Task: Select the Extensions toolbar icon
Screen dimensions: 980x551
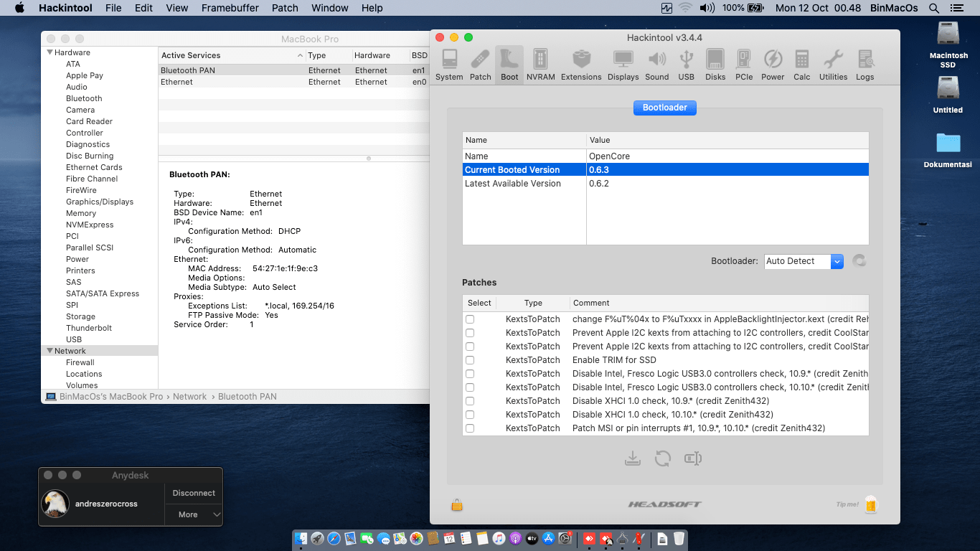Action: coord(581,65)
